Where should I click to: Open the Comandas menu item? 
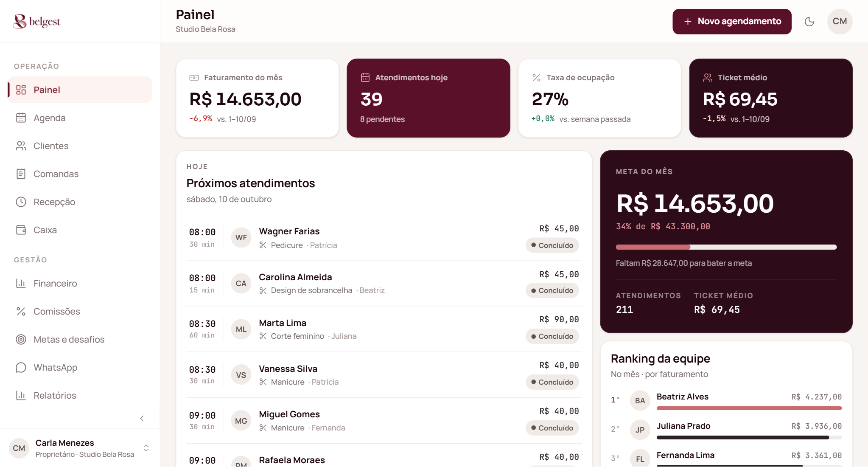(x=80, y=174)
